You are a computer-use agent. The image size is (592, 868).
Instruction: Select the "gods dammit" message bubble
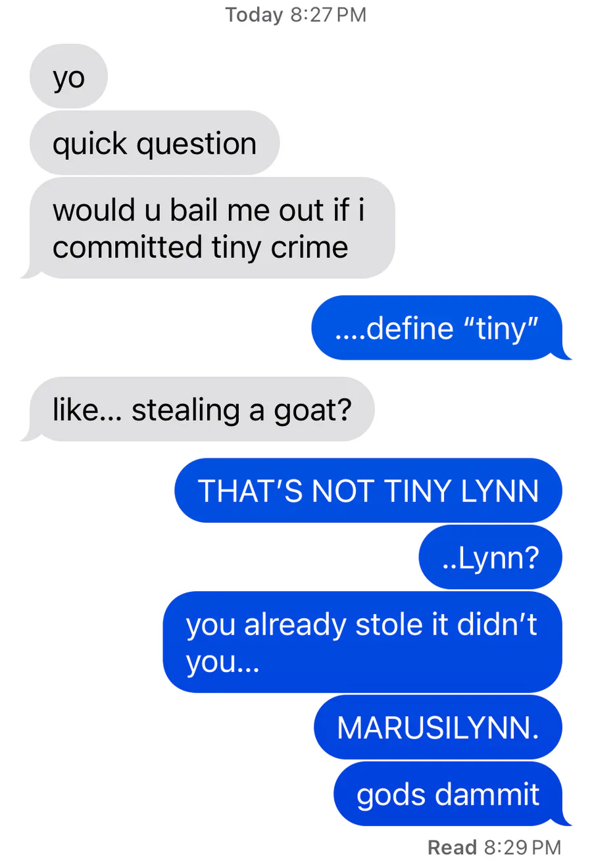point(453,794)
